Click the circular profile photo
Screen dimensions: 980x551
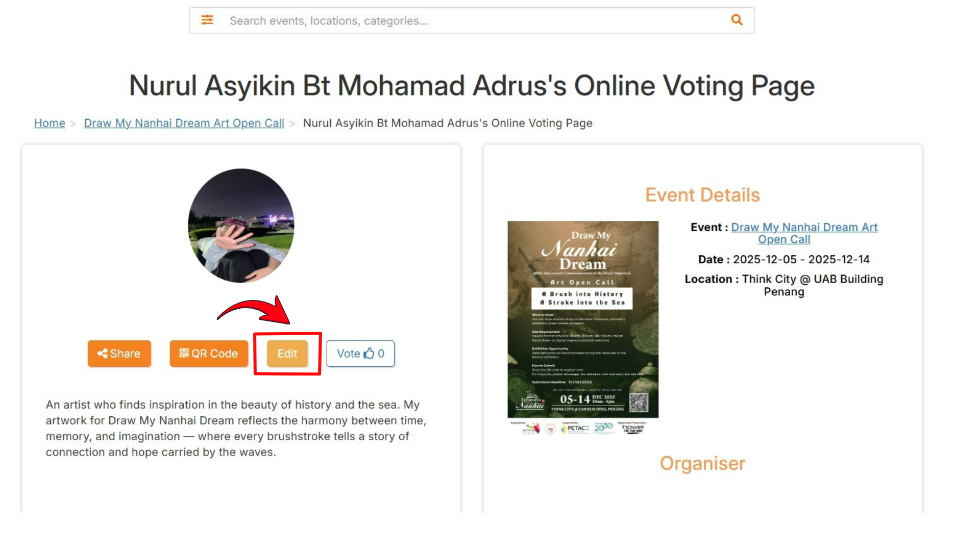[241, 226]
